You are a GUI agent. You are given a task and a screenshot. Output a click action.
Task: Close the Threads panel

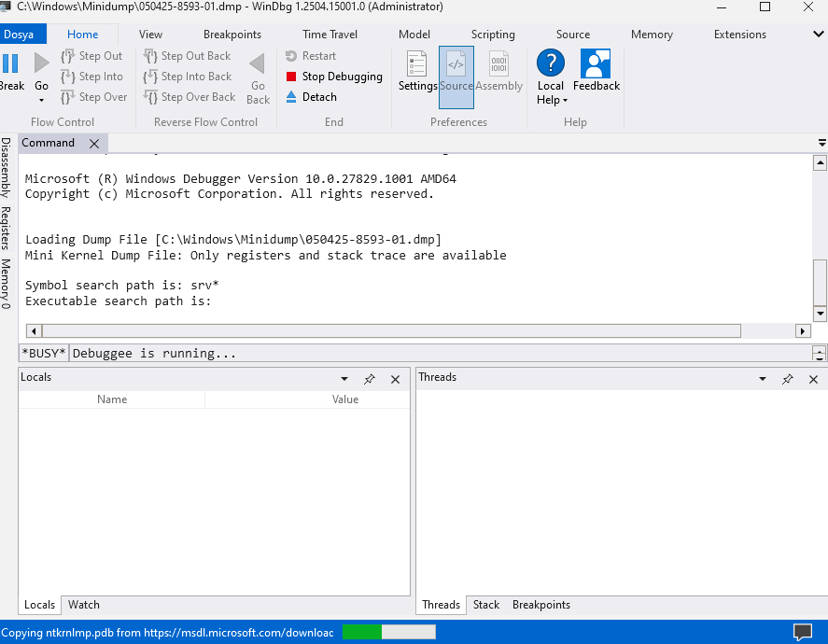point(813,379)
